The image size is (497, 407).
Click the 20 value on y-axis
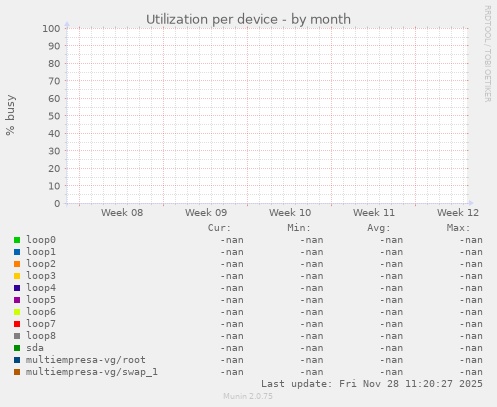click(x=54, y=168)
